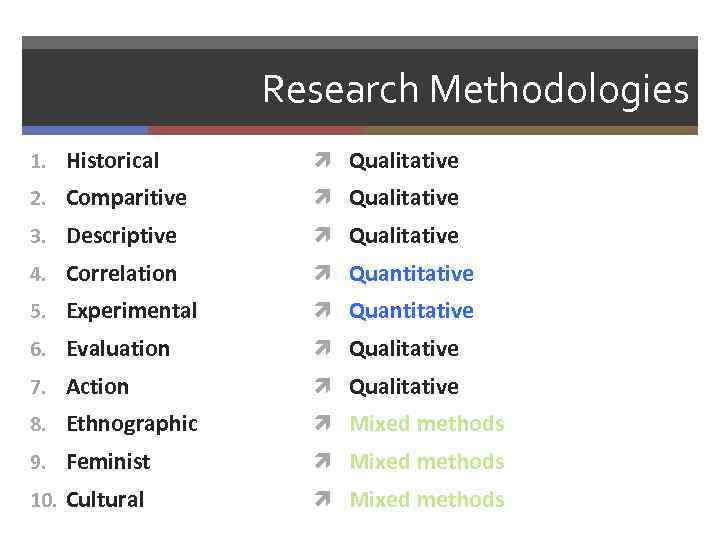The image size is (720, 540).
Task: Click the red segment of the title underline
Action: click(256, 130)
